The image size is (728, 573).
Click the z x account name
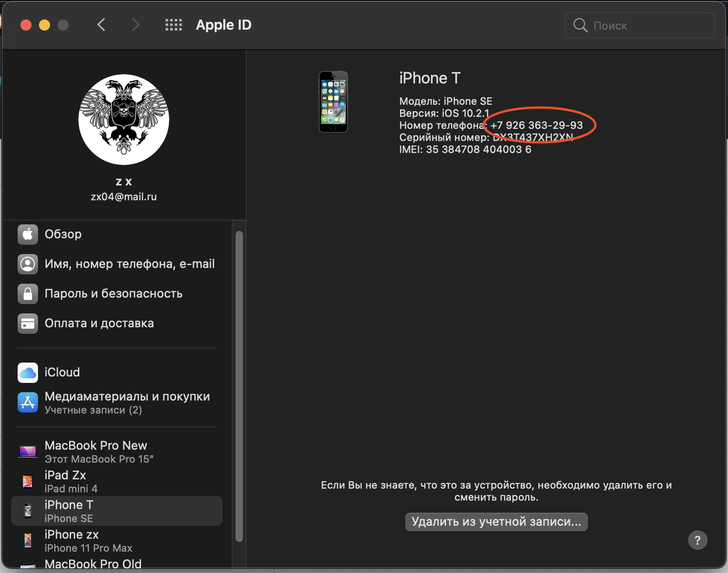click(124, 181)
